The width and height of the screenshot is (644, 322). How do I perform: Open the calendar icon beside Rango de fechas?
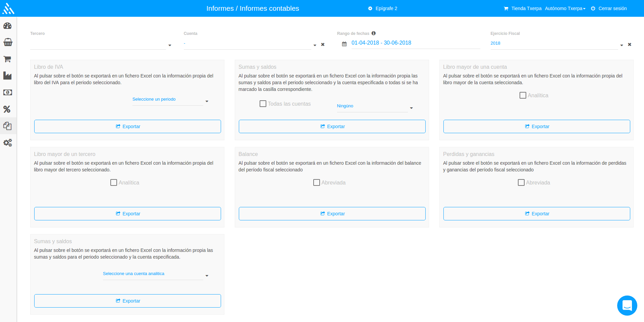coord(344,44)
